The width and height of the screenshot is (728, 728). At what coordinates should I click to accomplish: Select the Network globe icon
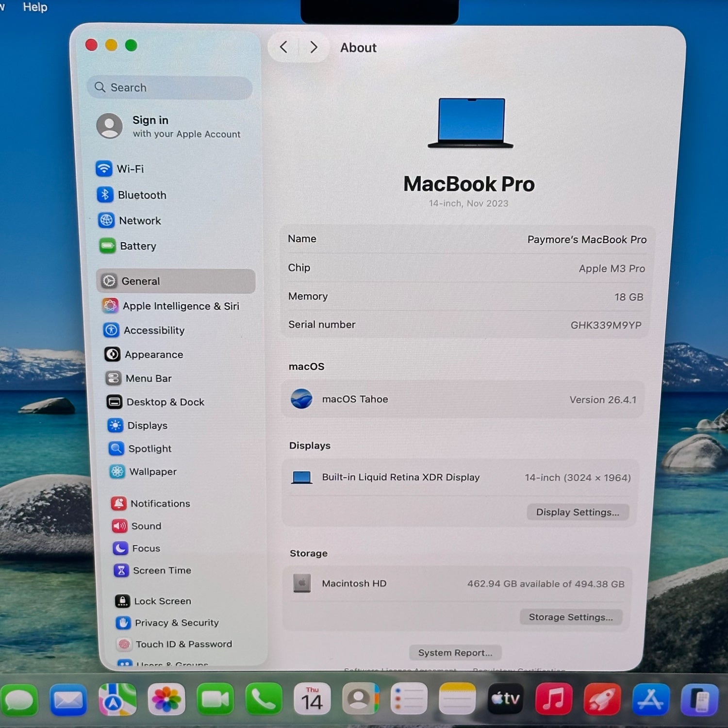(106, 220)
